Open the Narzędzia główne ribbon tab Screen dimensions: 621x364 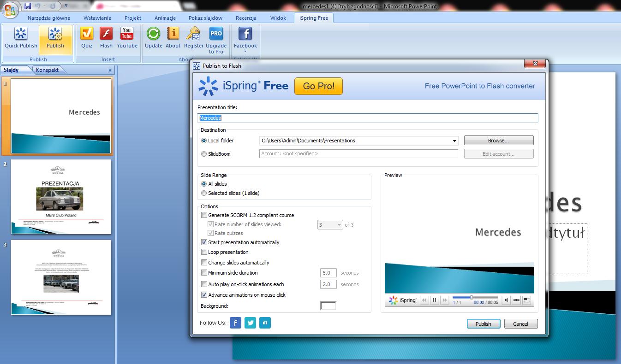49,18
